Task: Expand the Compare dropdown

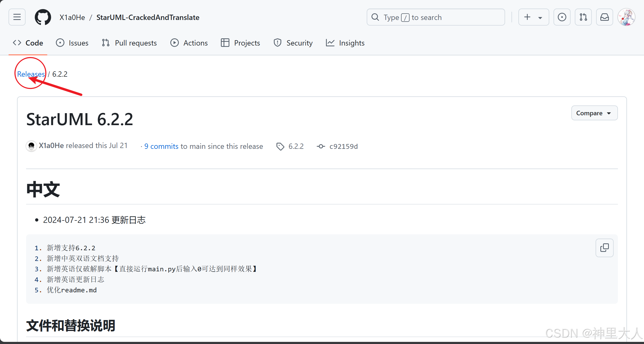Action: 594,113
